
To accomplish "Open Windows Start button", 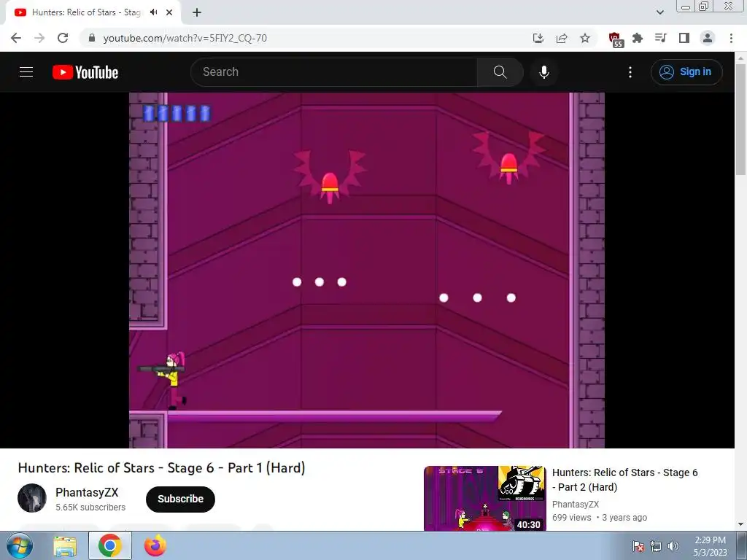I will (20, 545).
